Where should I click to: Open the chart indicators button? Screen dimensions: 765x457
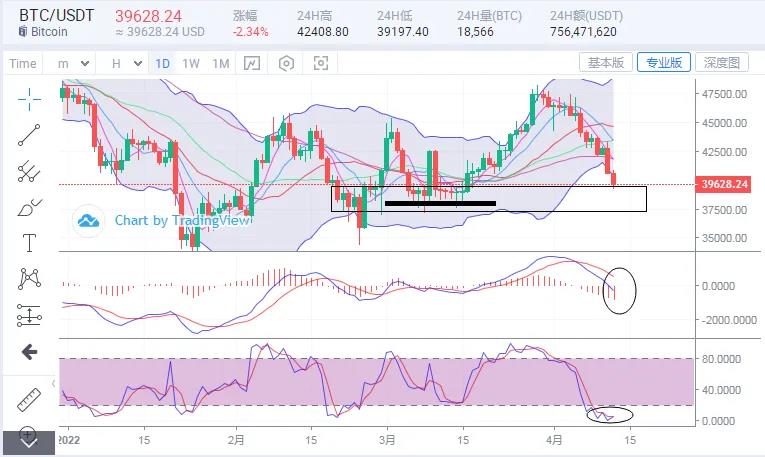[252, 63]
